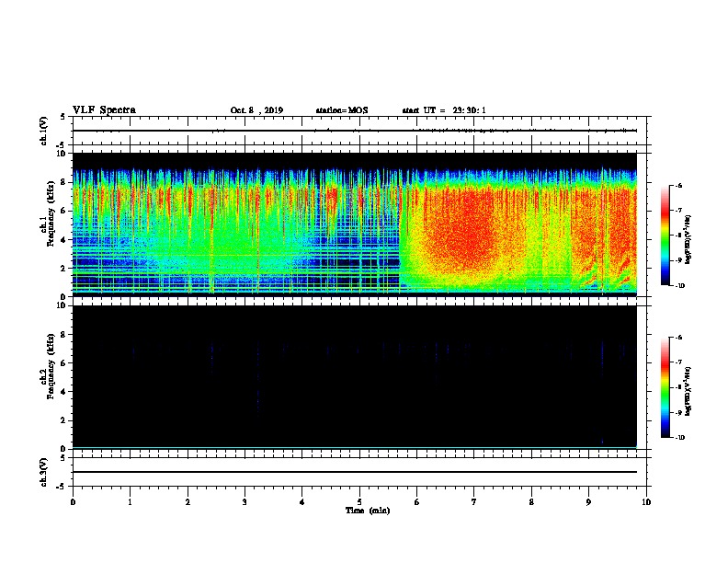Click ch.2 frequency axis "6" tick label

coord(64,363)
